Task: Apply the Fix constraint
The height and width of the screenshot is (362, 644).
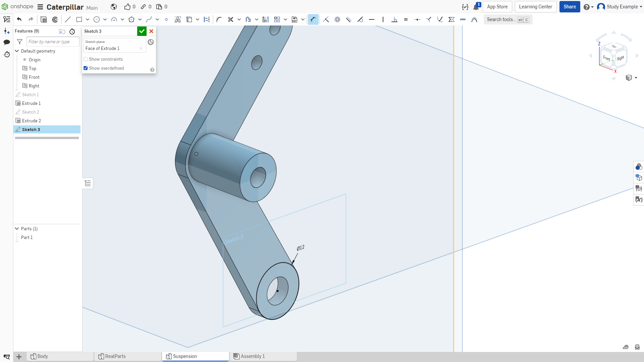Action: (x=463, y=19)
